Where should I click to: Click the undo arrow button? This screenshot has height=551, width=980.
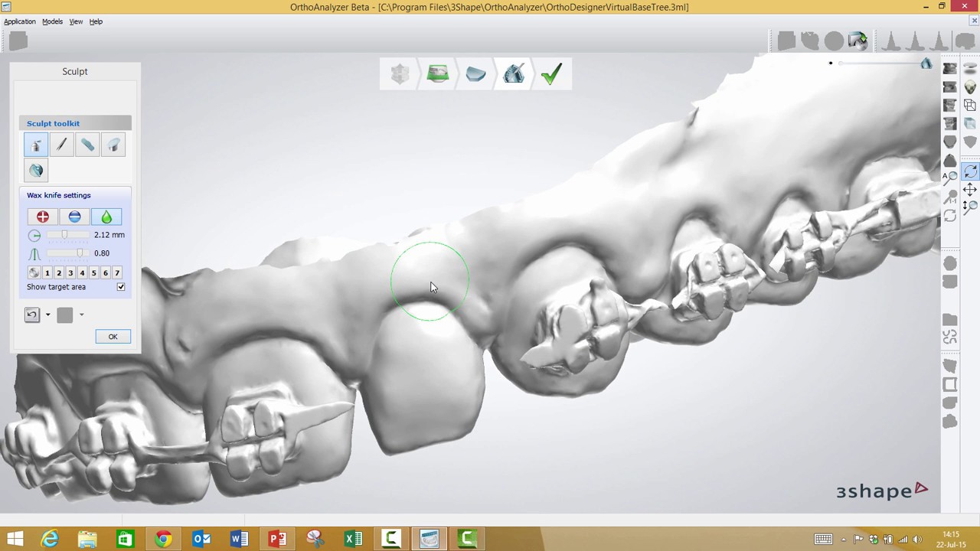[32, 315]
